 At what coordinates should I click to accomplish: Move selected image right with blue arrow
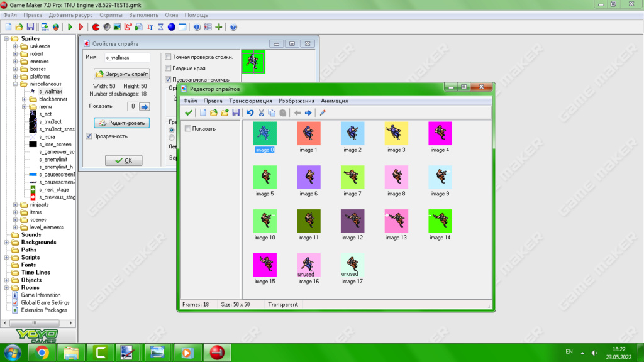click(308, 112)
